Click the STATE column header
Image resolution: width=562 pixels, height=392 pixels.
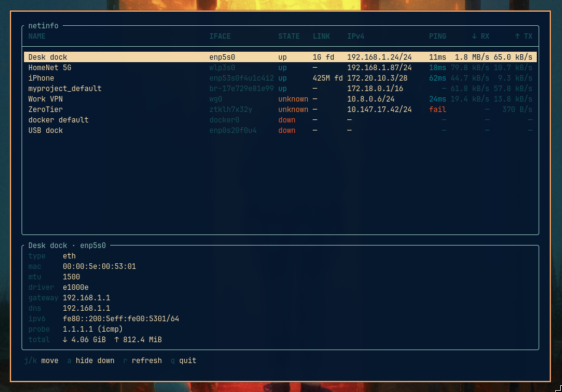[289, 36]
